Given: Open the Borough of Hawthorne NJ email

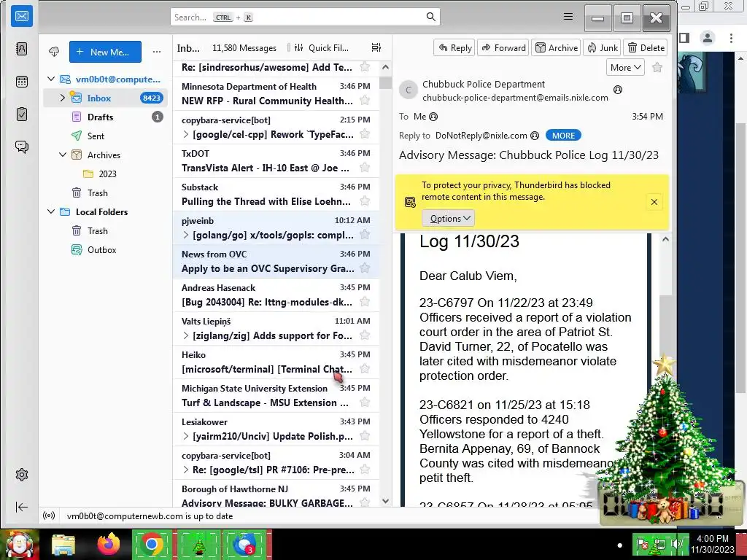Looking at the screenshot, I should (x=276, y=495).
